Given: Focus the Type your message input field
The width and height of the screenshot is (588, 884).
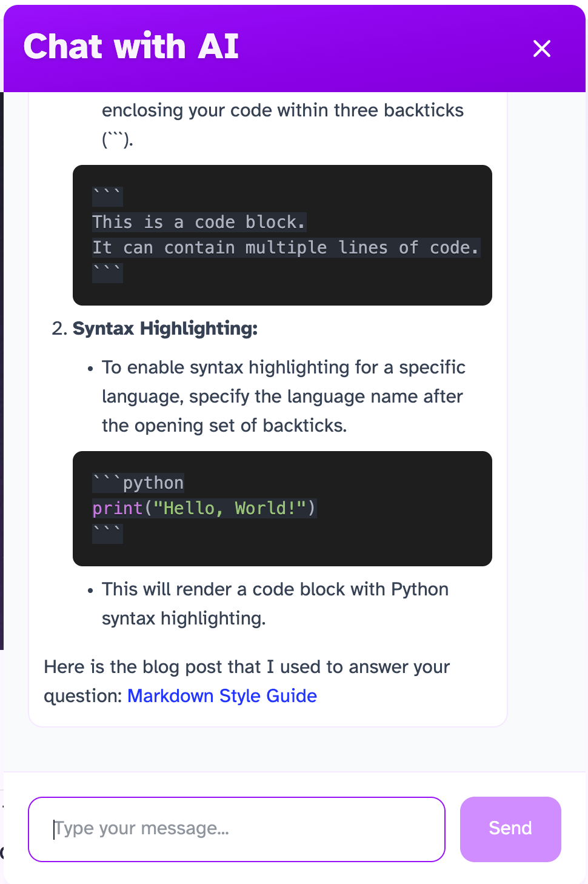Looking at the screenshot, I should [x=236, y=829].
